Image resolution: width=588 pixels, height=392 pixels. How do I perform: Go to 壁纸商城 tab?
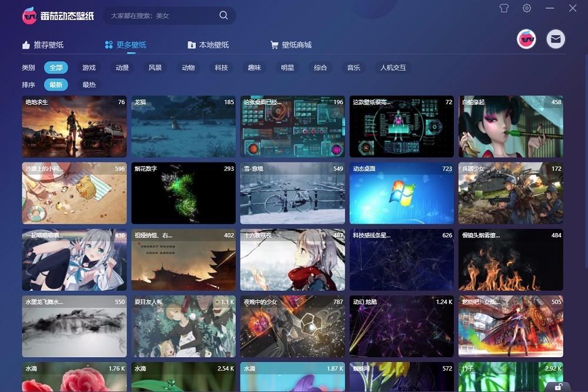click(290, 45)
